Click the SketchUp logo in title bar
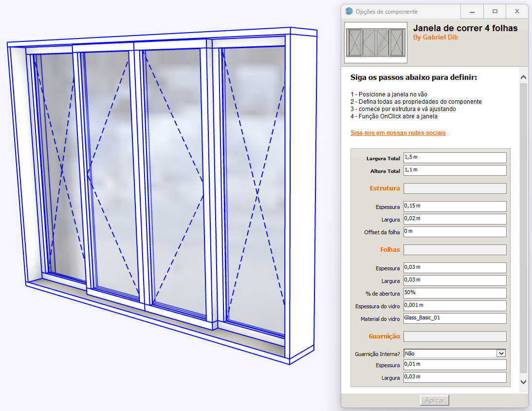 click(x=349, y=12)
